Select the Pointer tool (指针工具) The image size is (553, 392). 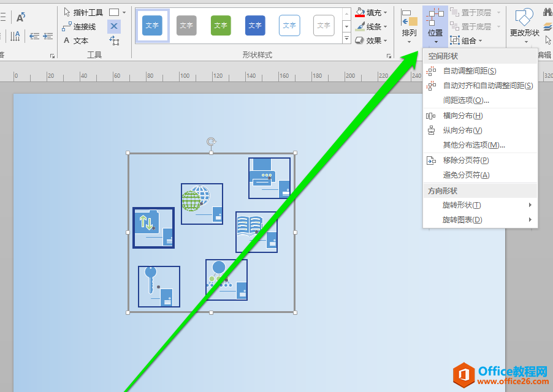pyautogui.click(x=83, y=12)
